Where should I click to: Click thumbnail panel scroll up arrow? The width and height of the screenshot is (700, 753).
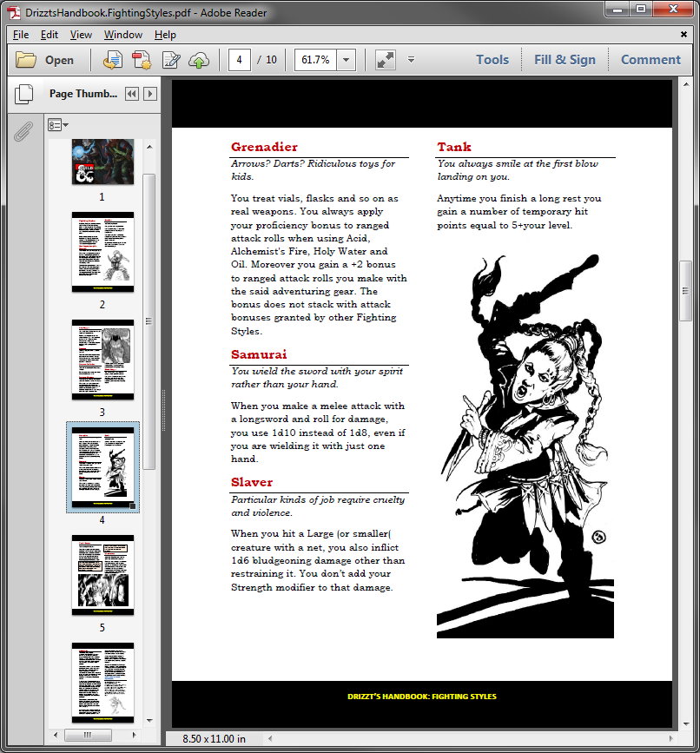(149, 147)
